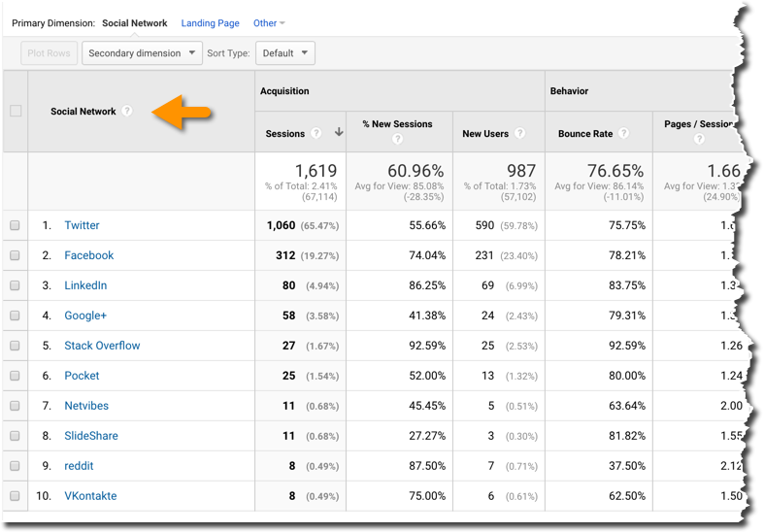Screen dimensions: 764x532
Task: Click the Sessions column help icon
Action: pyautogui.click(x=315, y=134)
